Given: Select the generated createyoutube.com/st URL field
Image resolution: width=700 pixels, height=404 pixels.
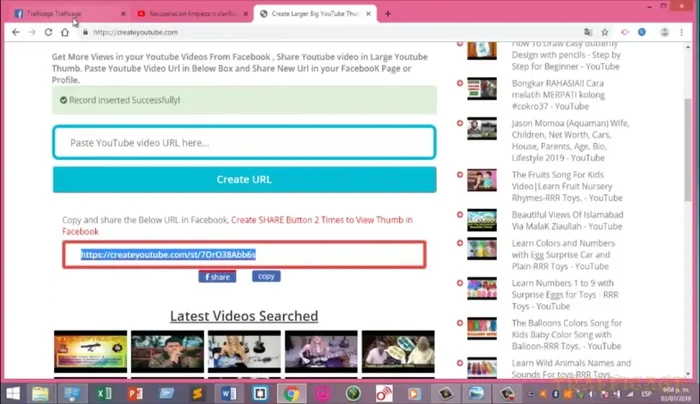Looking at the screenshot, I should [x=244, y=254].
